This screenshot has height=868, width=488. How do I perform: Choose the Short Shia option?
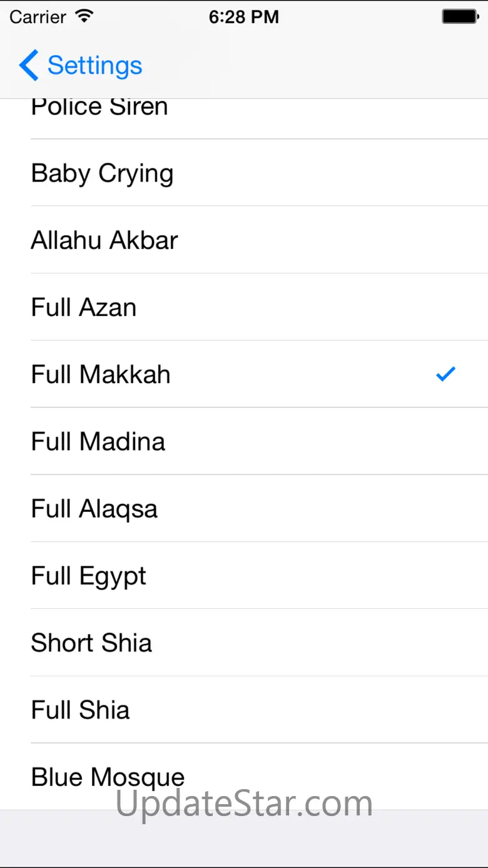pyautogui.click(x=91, y=643)
